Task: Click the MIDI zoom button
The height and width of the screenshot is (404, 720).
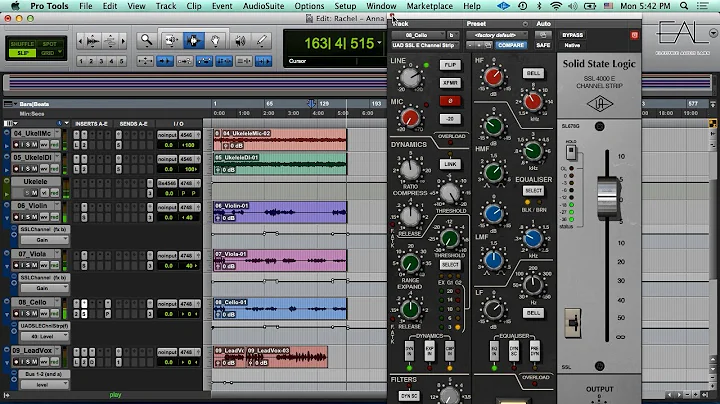Action: point(110,41)
